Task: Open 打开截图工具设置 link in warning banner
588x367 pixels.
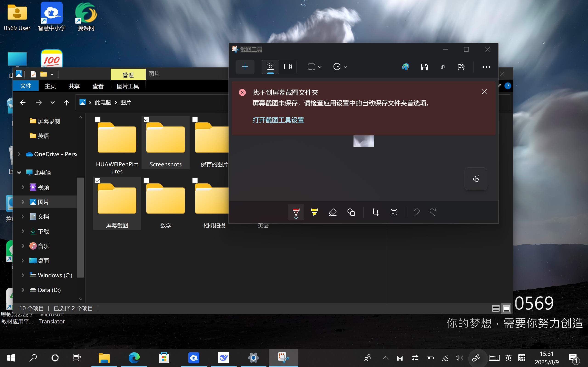Action: [x=278, y=120]
